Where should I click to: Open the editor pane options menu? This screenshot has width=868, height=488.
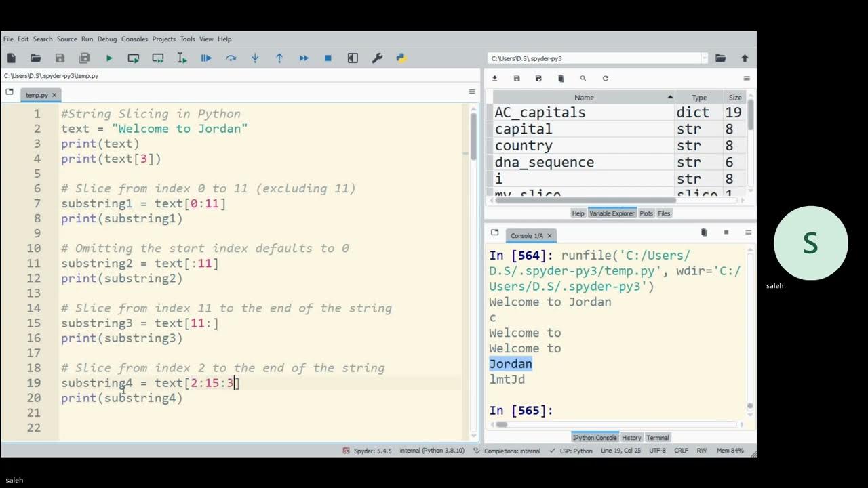click(x=472, y=91)
